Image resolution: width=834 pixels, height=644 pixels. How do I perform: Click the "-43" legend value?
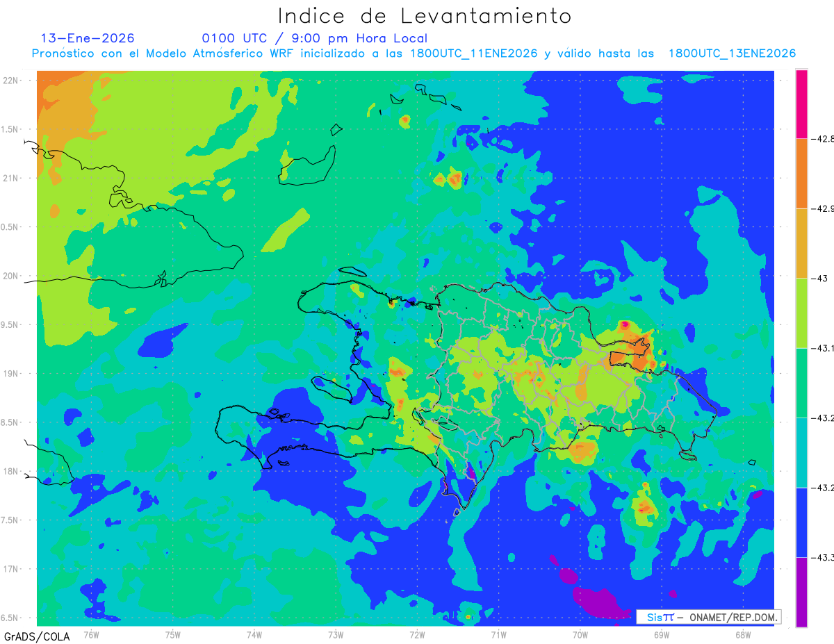coord(819,279)
